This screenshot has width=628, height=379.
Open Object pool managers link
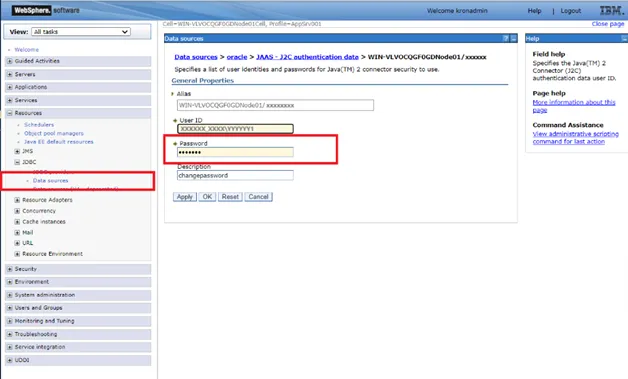54,133
